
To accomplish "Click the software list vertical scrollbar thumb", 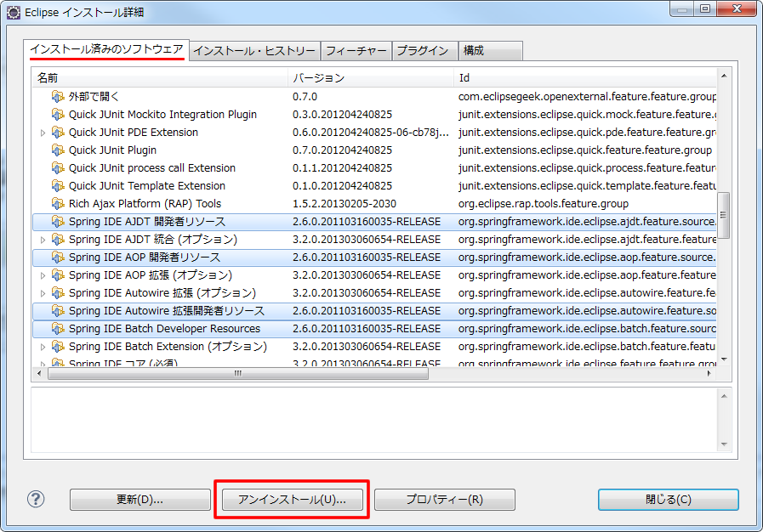I will coord(724,215).
